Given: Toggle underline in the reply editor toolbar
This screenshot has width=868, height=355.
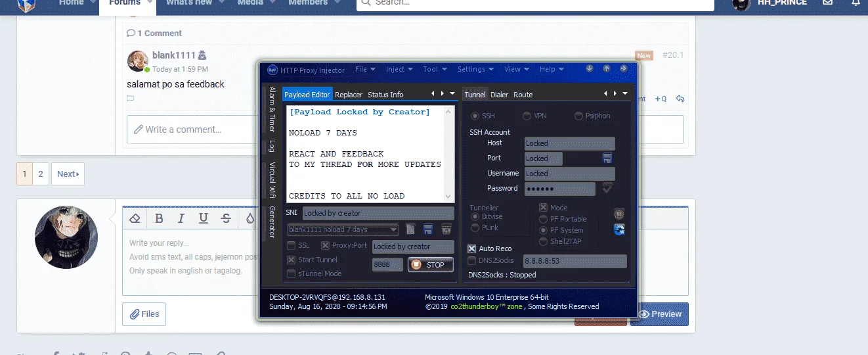Looking at the screenshot, I should pos(204,218).
